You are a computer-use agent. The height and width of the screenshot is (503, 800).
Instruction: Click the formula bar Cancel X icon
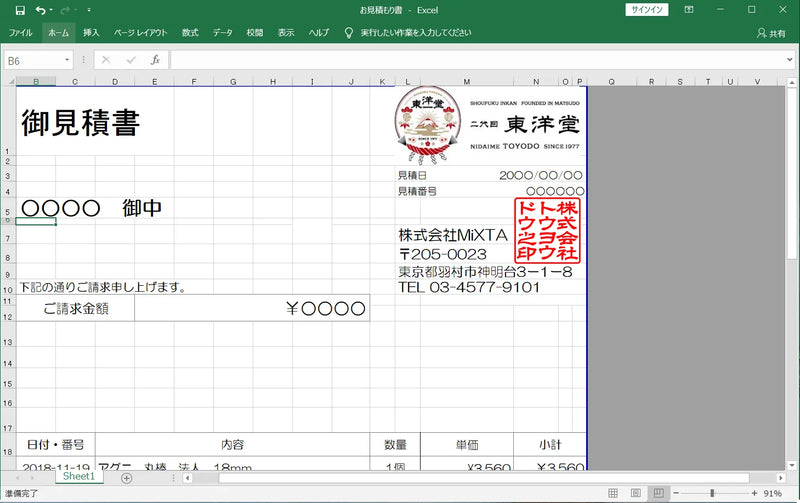pyautogui.click(x=106, y=60)
